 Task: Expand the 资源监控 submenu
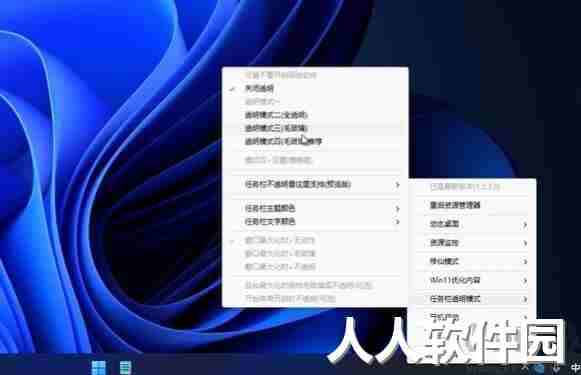click(x=472, y=243)
